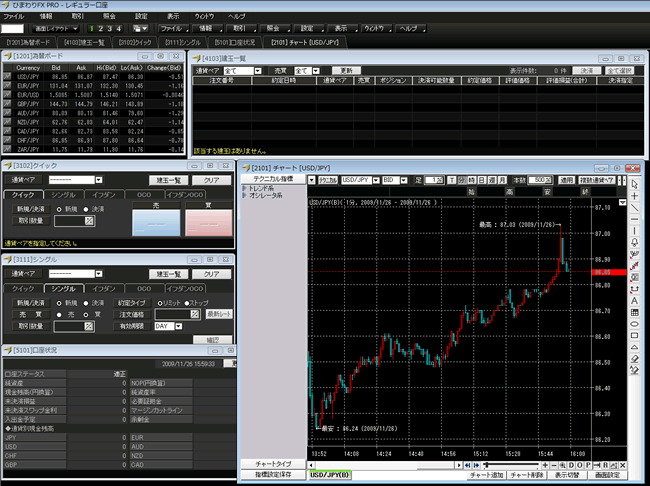Select the grid table tool icon

tap(634, 312)
